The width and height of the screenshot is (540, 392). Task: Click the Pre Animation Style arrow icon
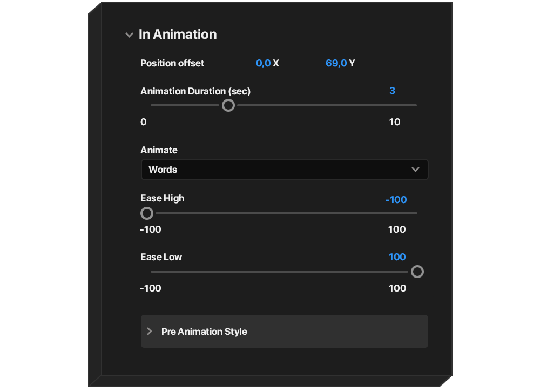[150, 332]
